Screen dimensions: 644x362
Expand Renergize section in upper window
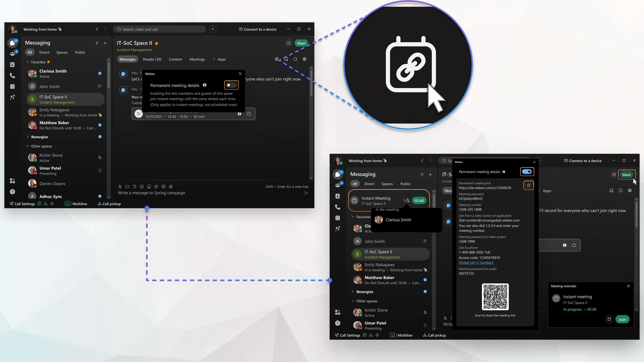coord(28,137)
